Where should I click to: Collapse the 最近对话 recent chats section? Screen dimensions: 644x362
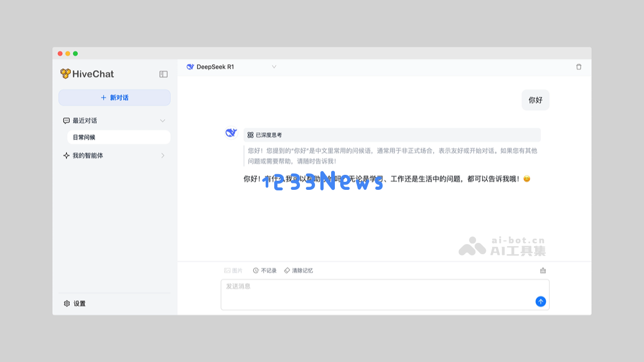(x=114, y=121)
